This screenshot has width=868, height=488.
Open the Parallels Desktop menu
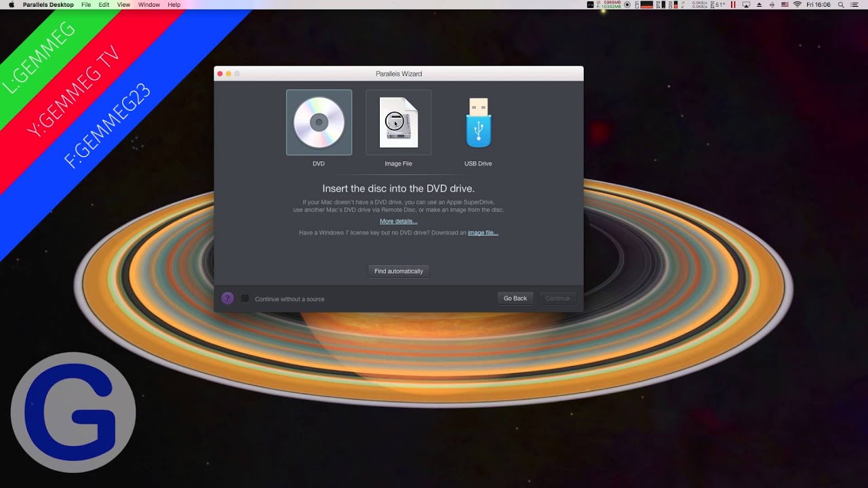click(48, 5)
